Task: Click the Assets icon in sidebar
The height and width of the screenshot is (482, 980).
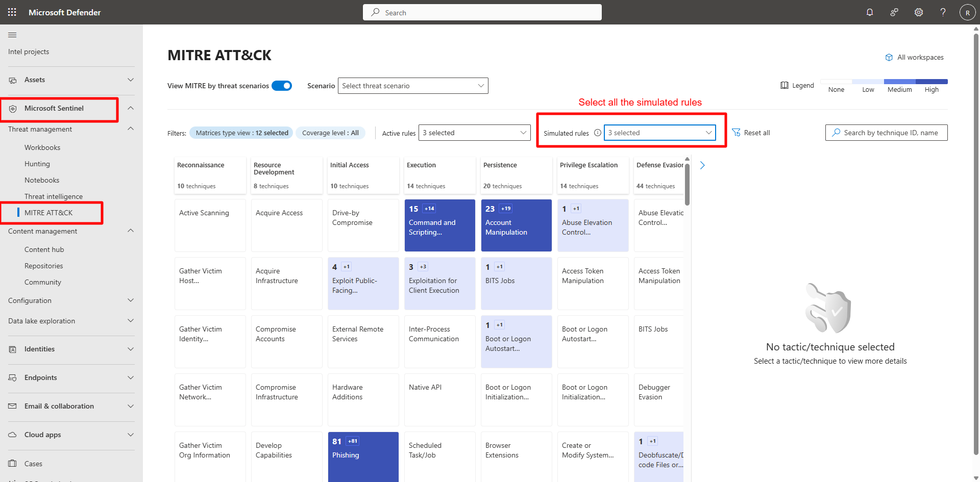Action: coord(13,80)
